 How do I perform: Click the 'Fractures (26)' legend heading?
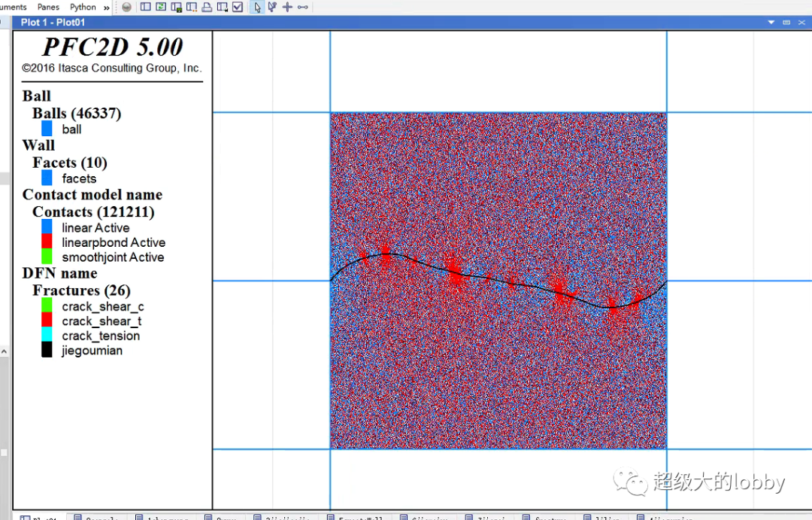[81, 290]
